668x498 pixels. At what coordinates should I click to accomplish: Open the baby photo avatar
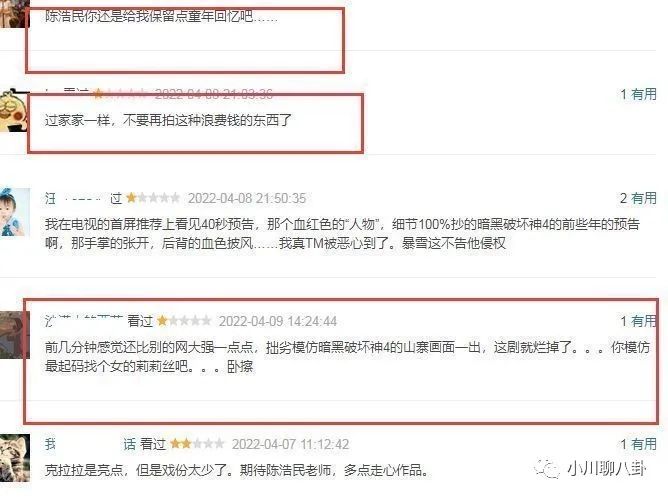pyautogui.click(x=14, y=212)
